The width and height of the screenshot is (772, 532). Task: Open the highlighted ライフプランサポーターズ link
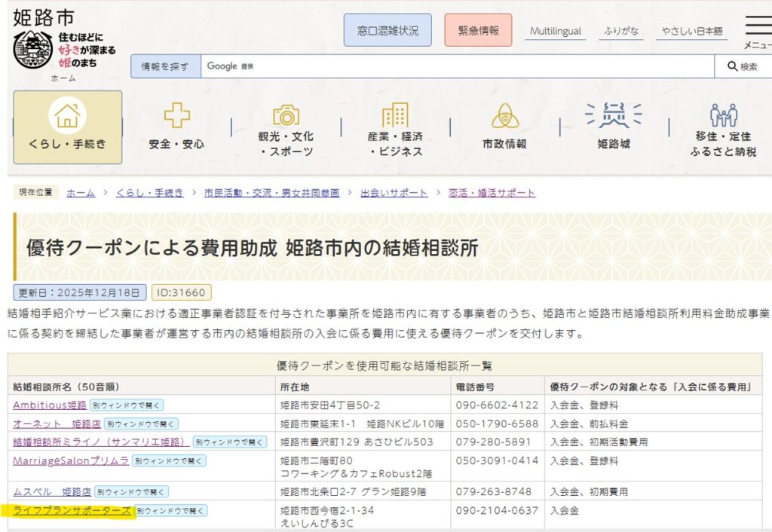click(x=72, y=511)
